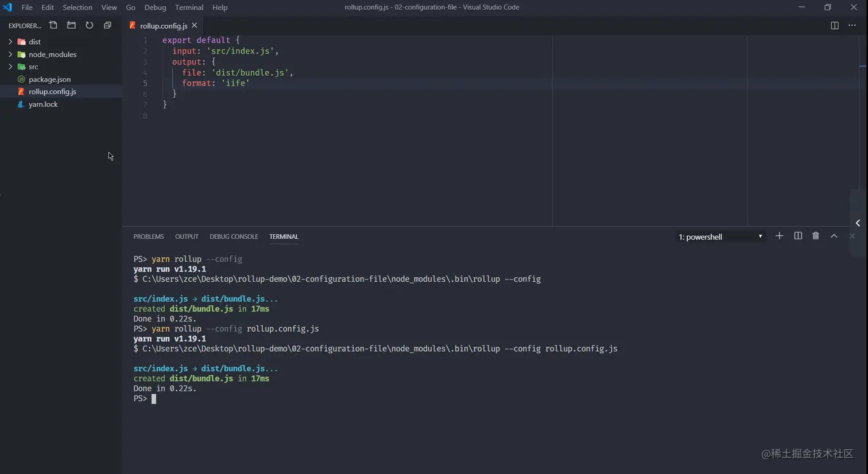
Task: Open yarn.lock in the file tree
Action: (61, 104)
